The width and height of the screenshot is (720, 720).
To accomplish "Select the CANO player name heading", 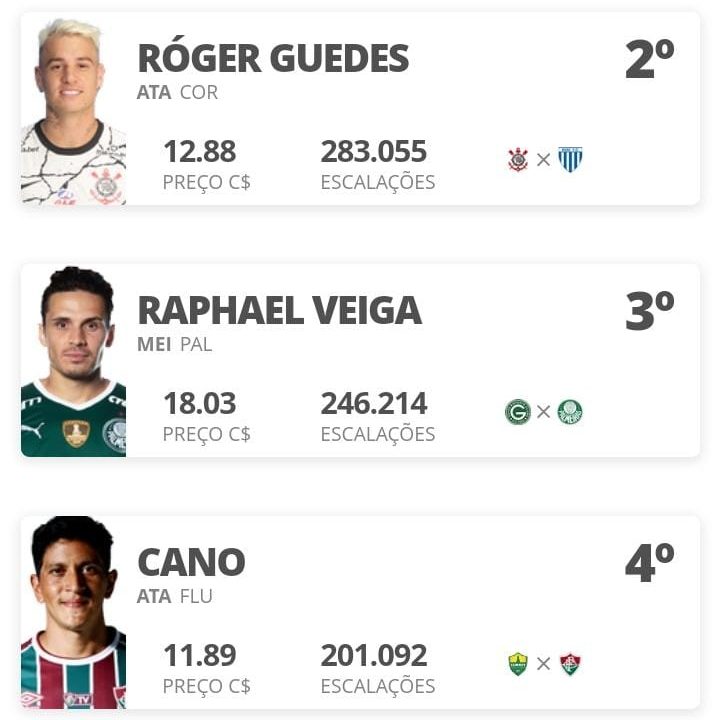I will pyautogui.click(x=191, y=562).
